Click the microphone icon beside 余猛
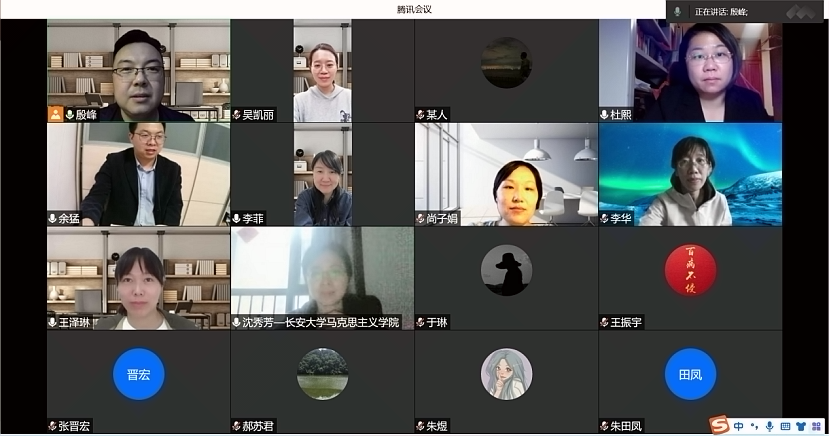The width and height of the screenshot is (830, 436). [52, 219]
